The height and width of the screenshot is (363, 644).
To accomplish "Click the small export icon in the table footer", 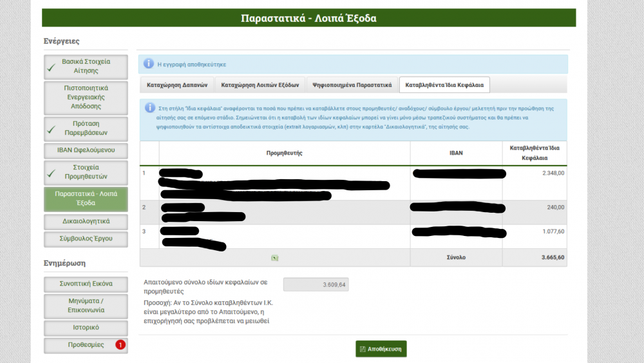I will click(x=275, y=257).
